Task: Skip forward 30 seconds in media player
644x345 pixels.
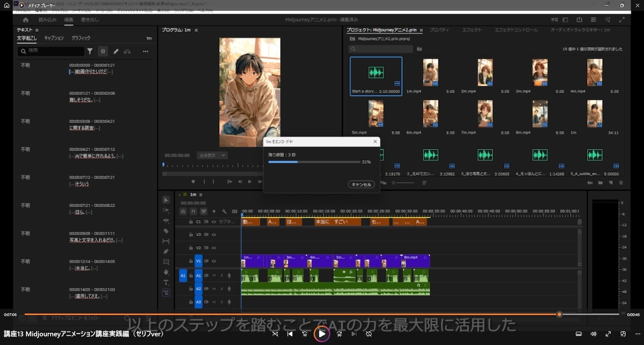Action: (339, 334)
